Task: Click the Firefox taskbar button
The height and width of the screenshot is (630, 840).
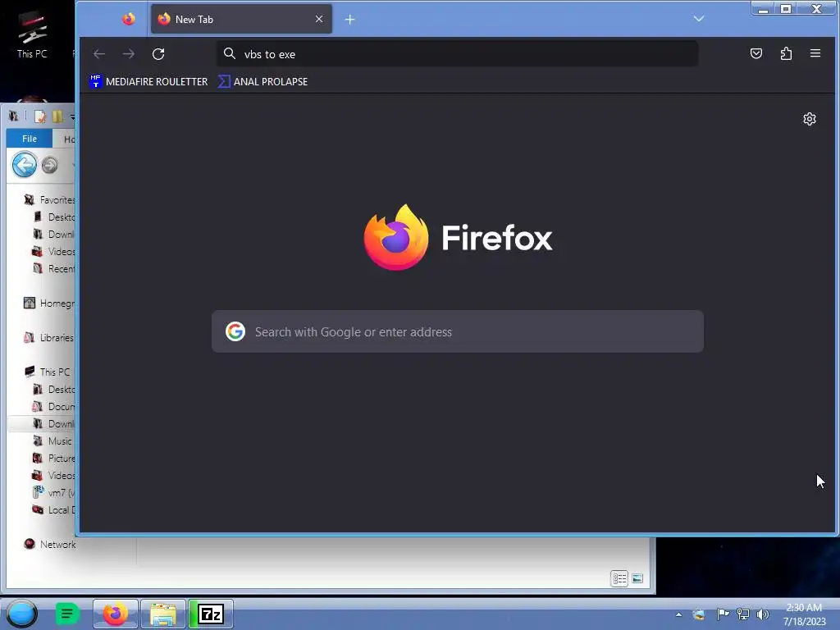Action: [x=115, y=614]
